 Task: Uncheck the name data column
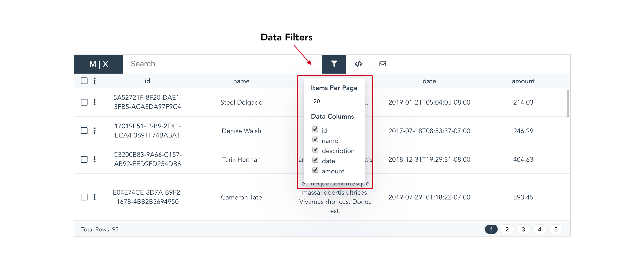(x=315, y=140)
